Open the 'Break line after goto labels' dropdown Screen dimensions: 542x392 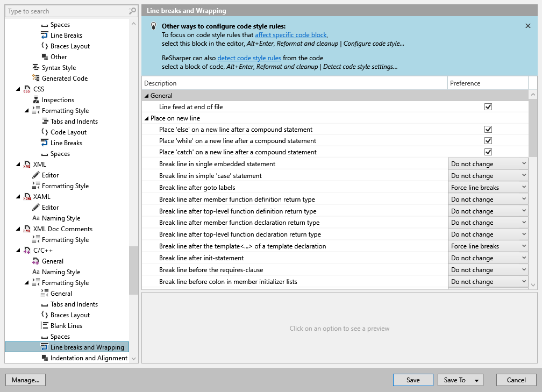[x=524, y=187]
